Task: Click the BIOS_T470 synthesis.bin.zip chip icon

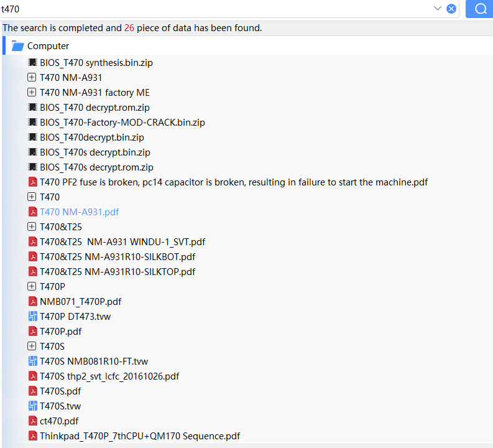Action: 33,63
